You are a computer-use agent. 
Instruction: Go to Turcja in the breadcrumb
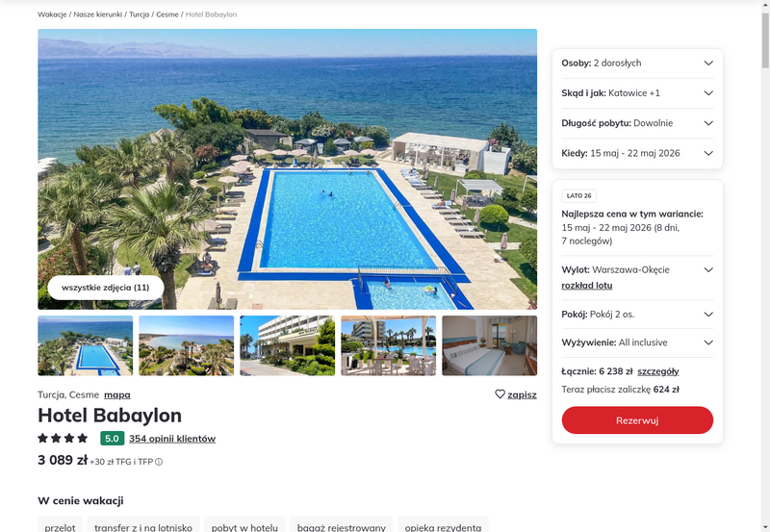(x=139, y=14)
